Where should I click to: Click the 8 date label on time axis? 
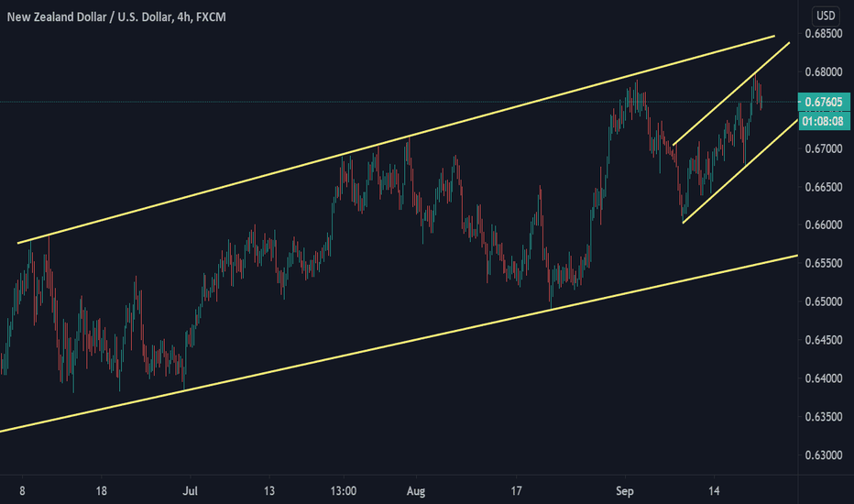click(22, 491)
